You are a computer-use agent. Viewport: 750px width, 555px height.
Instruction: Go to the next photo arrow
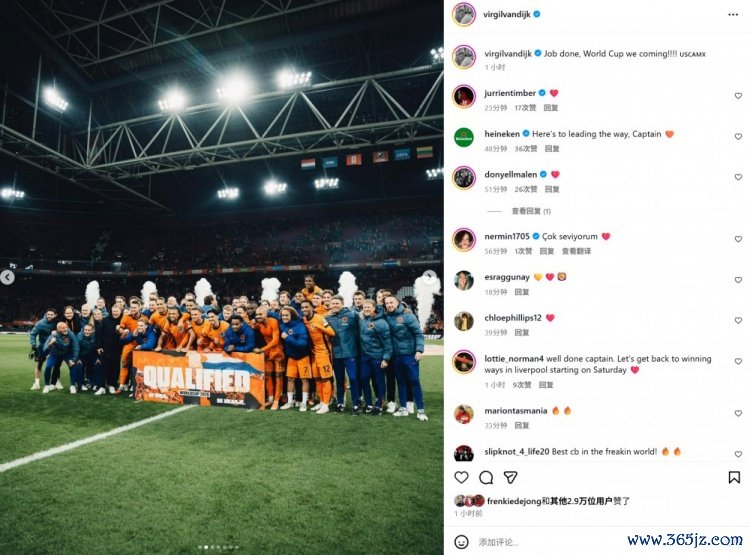pos(430,277)
